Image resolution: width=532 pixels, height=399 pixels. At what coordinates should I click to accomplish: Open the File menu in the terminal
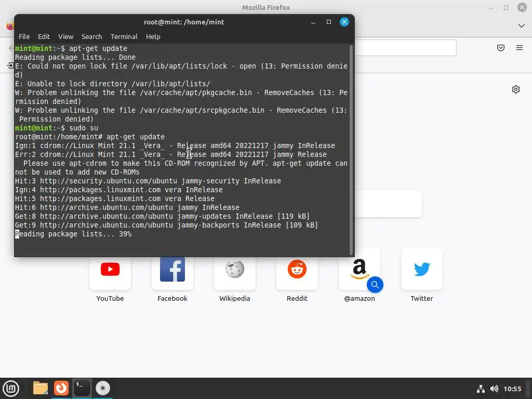(24, 37)
